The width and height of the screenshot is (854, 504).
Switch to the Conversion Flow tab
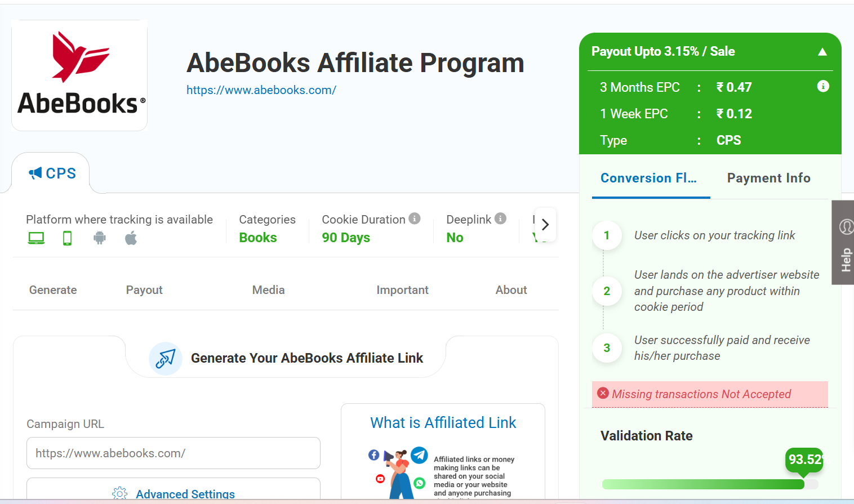tap(649, 178)
